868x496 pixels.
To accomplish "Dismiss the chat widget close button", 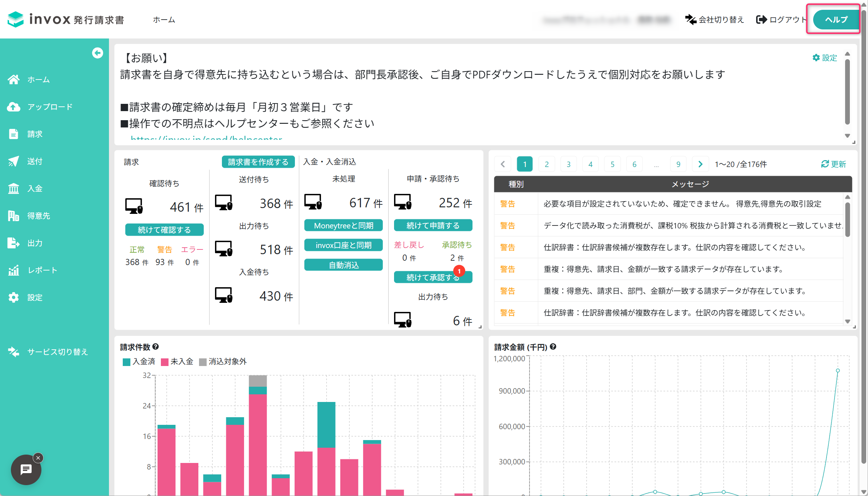I will click(x=38, y=458).
